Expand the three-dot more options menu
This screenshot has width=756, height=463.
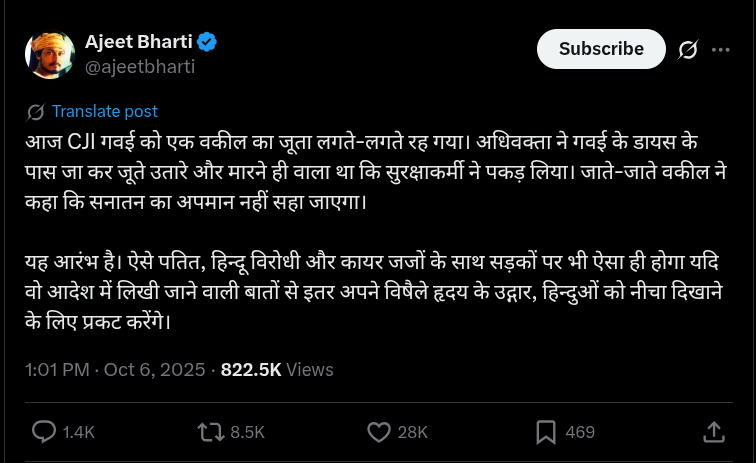721,49
